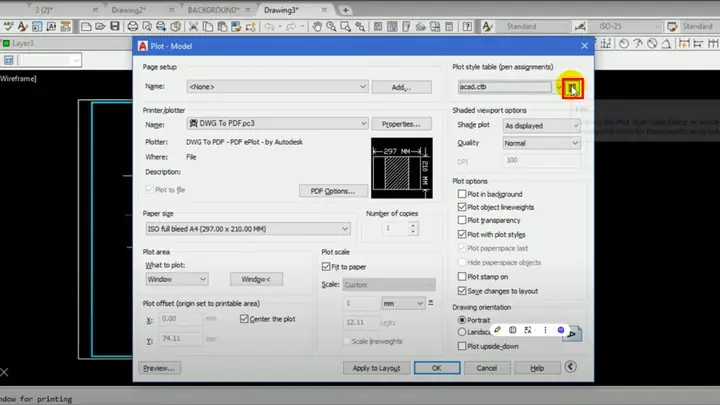Open PDF Options... button
The height and width of the screenshot is (405, 720).
[333, 191]
